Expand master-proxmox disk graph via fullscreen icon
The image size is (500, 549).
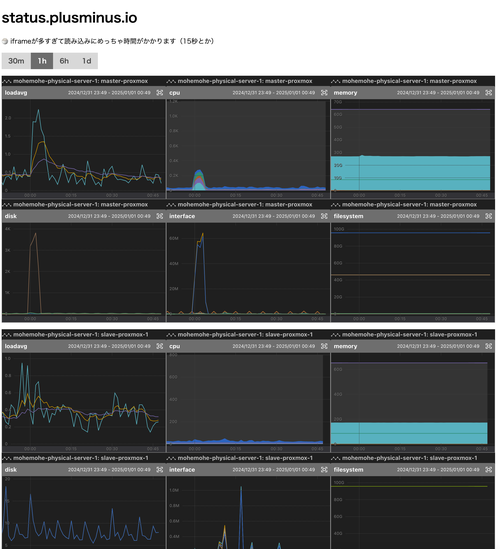click(x=160, y=216)
